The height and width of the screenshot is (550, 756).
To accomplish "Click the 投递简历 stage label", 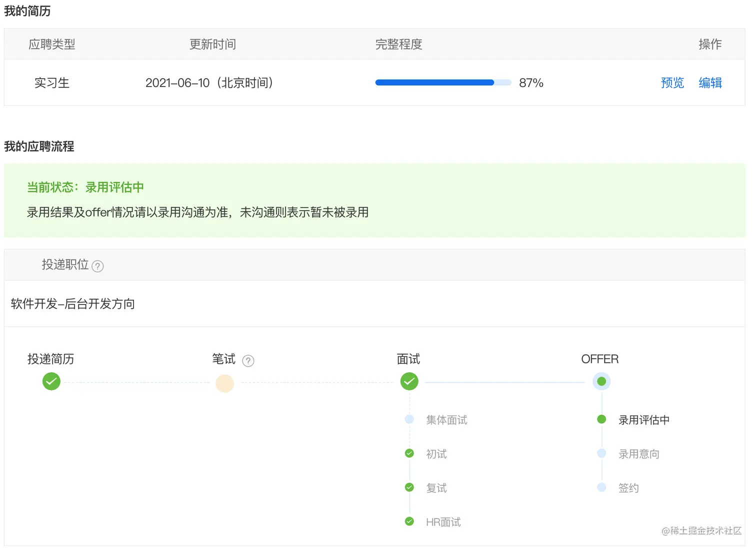I will coord(51,359).
